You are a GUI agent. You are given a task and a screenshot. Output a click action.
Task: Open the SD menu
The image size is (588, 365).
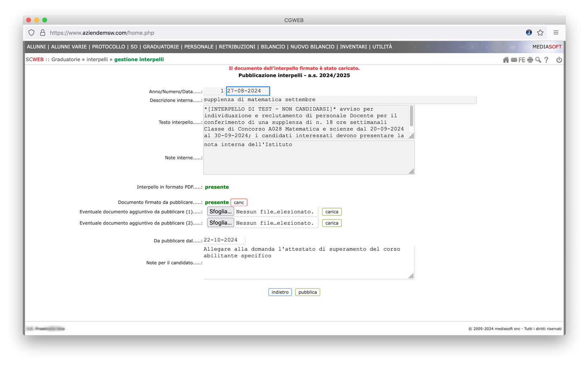pos(134,47)
